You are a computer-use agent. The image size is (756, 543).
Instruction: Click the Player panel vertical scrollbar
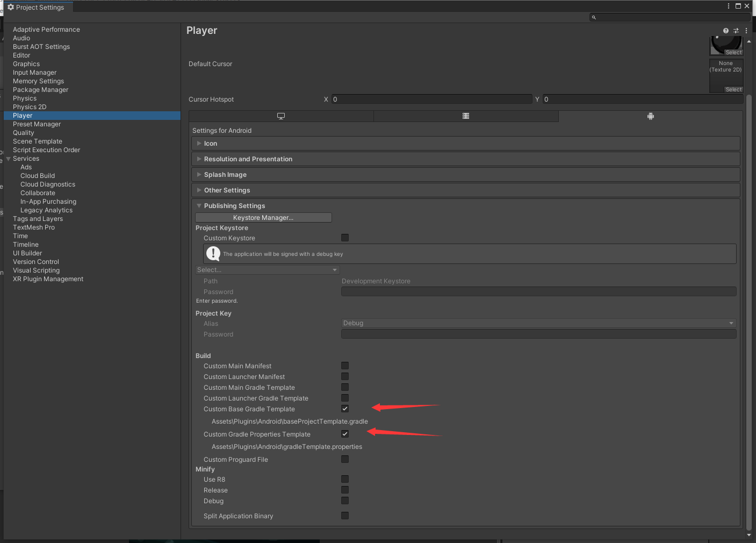[749, 312]
